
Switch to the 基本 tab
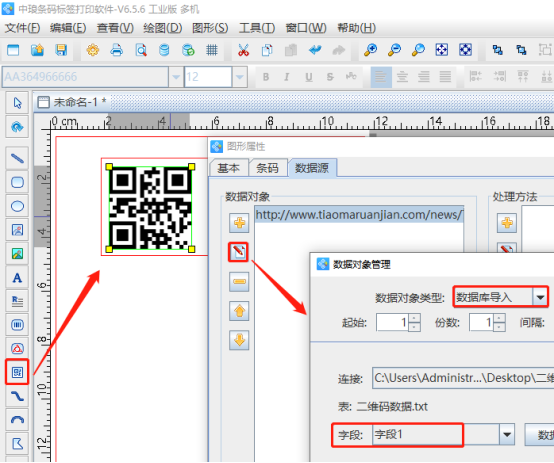[x=228, y=168]
